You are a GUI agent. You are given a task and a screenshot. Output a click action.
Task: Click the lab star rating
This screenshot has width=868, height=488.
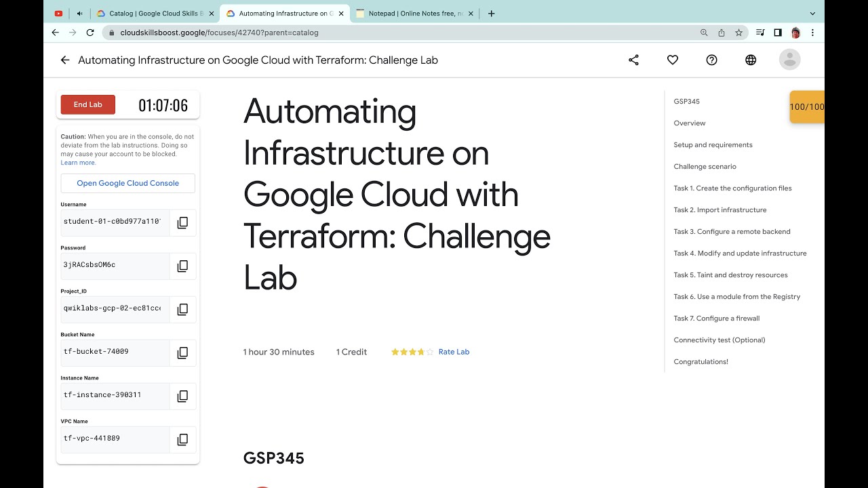412,352
